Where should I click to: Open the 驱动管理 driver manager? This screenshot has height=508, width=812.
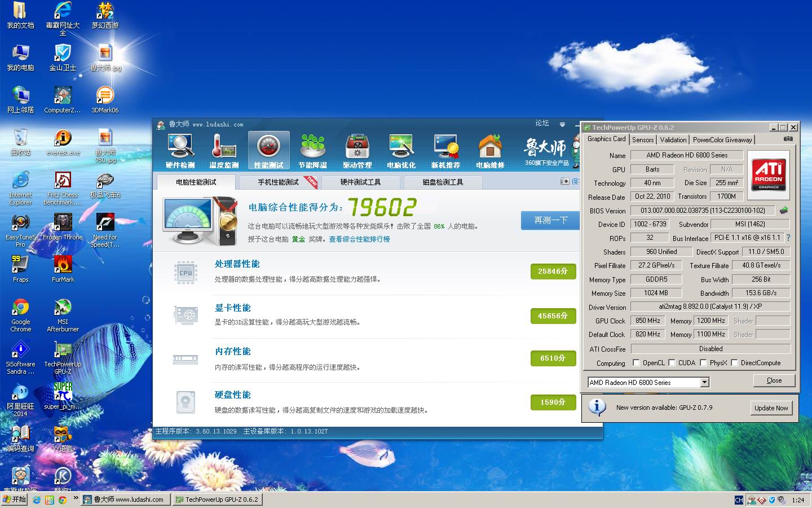[357, 151]
